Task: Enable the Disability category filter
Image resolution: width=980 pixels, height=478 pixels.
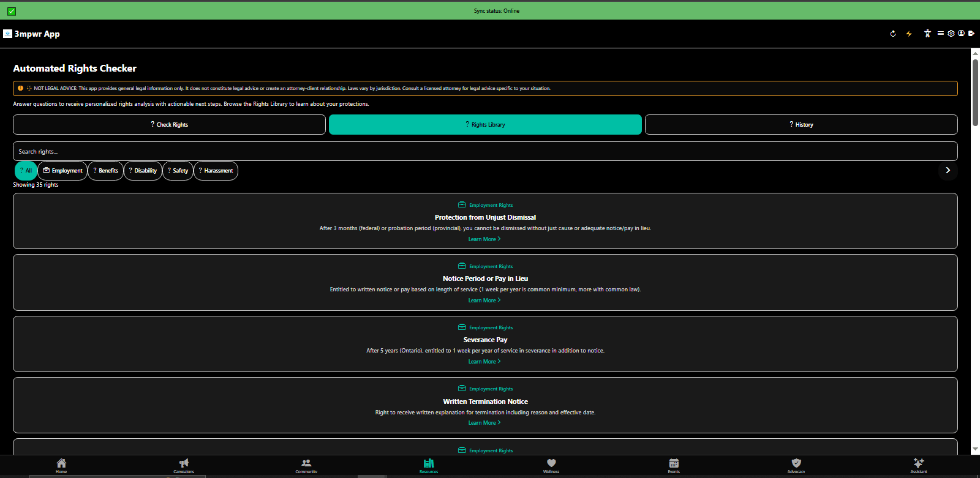Action: pos(143,171)
